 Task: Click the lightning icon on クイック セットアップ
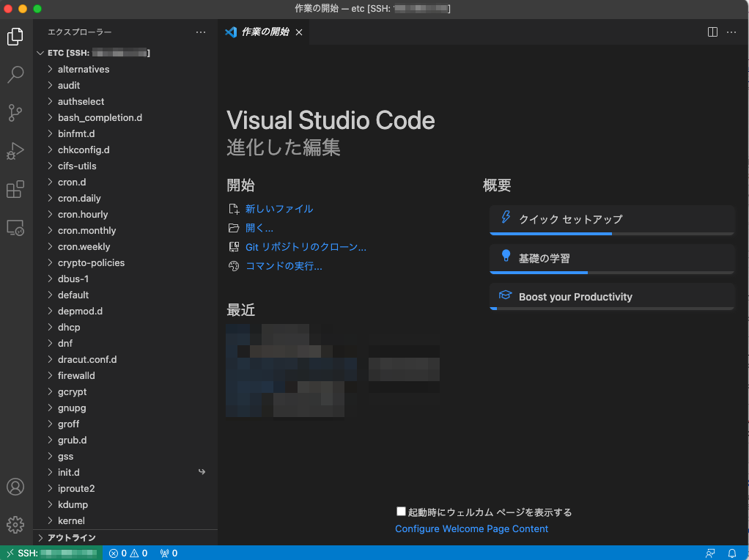tap(506, 217)
